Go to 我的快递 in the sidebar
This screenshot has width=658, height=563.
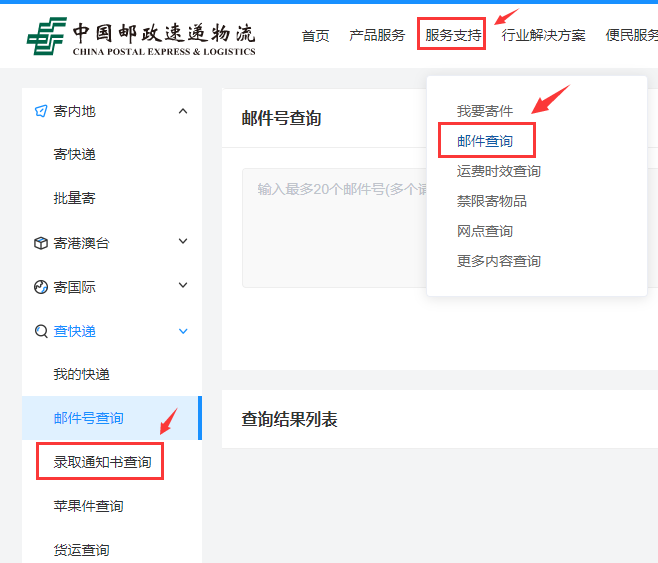point(82,374)
